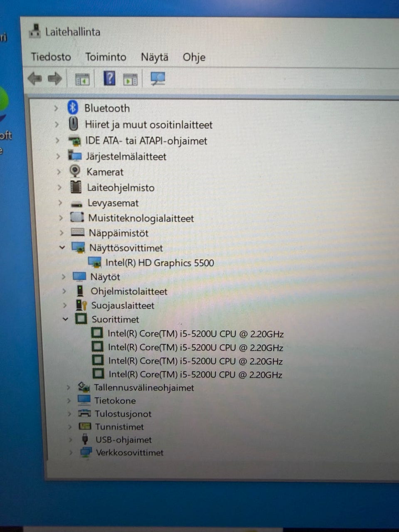
Task: Select Intel(R) HD Graphics 5500 device
Action: 160,263
